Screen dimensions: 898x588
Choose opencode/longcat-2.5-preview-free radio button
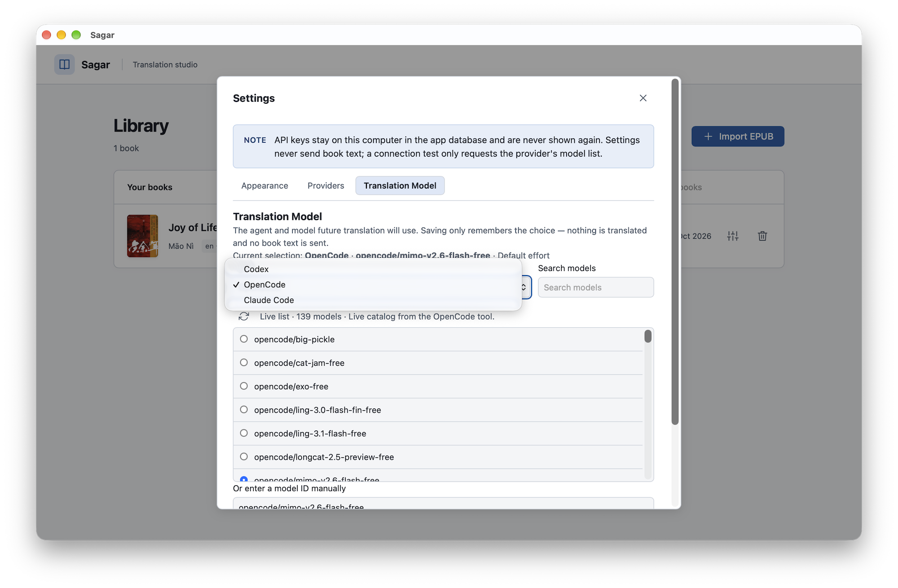(x=244, y=456)
